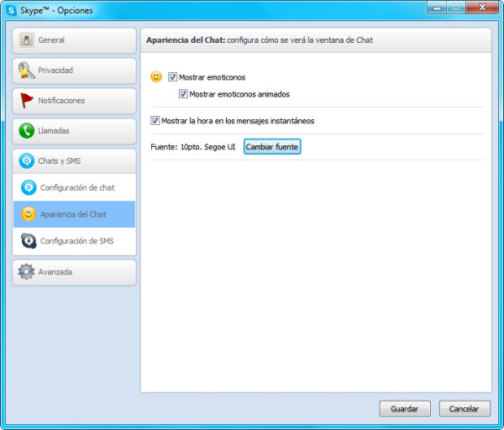Click the Cambiar fuente button
The image size is (504, 430).
tap(272, 146)
